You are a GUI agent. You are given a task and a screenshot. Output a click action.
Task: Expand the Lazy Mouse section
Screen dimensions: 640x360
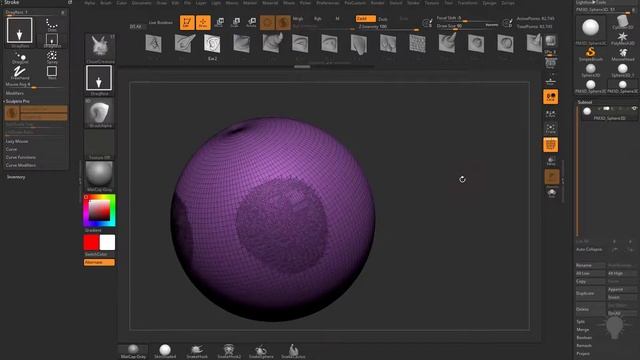click(17, 141)
